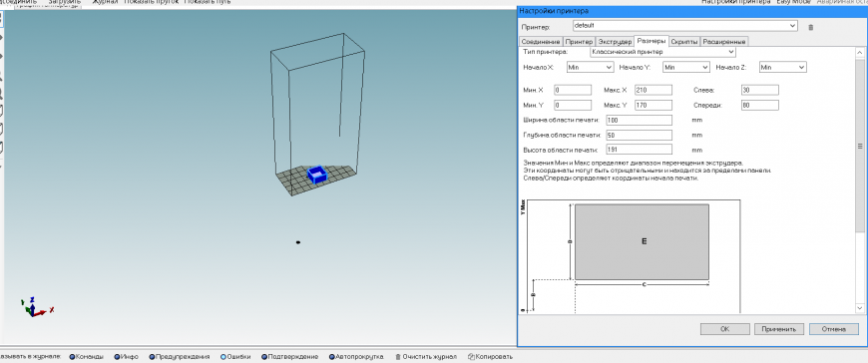
Task: Switch to the Принтер tab
Action: coord(579,42)
